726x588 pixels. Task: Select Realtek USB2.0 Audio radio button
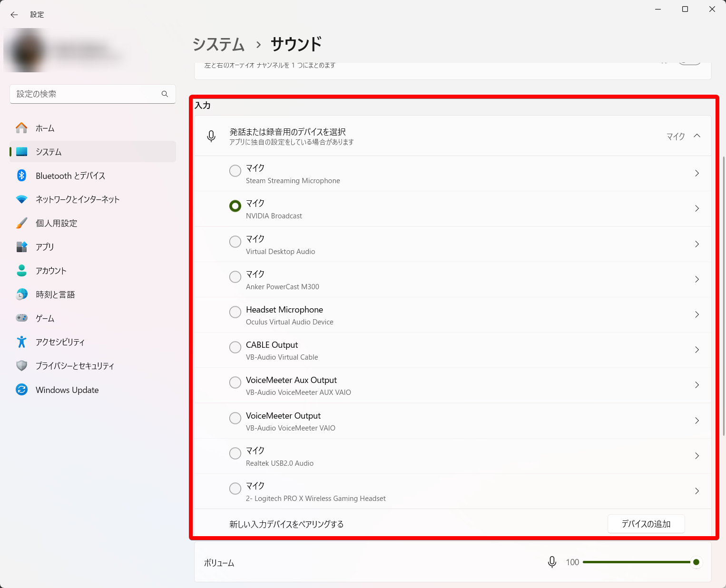pos(235,453)
